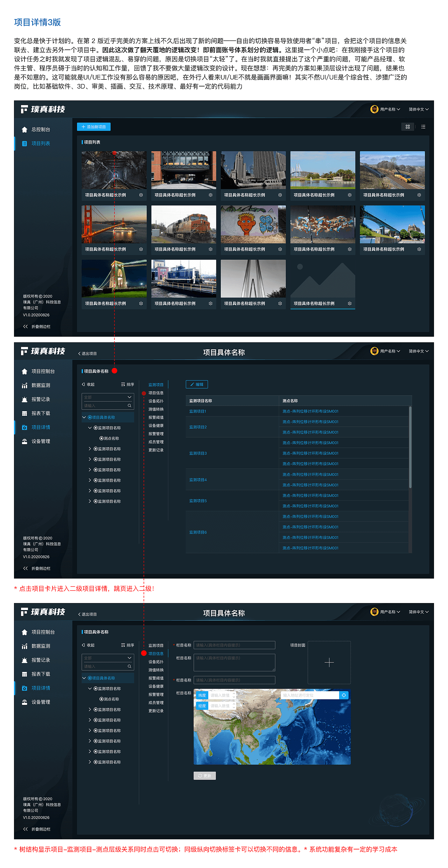Screen dimensions: 448x868
Task: Collapse 项目具体名称 tree root in monitoring table screen
Action: click(84, 417)
